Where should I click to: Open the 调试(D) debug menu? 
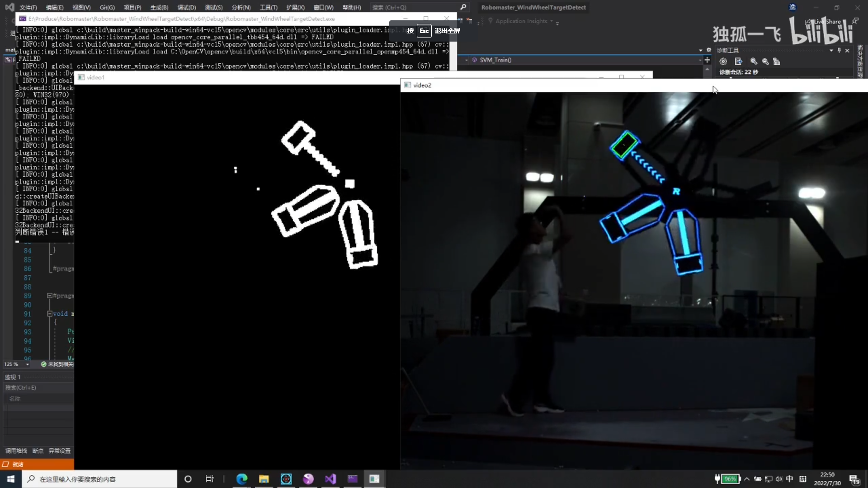pos(187,7)
